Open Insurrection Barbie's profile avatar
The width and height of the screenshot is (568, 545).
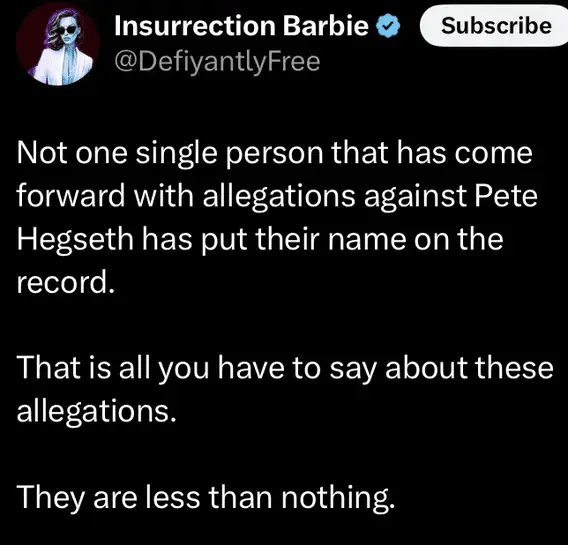pyautogui.click(x=58, y=44)
